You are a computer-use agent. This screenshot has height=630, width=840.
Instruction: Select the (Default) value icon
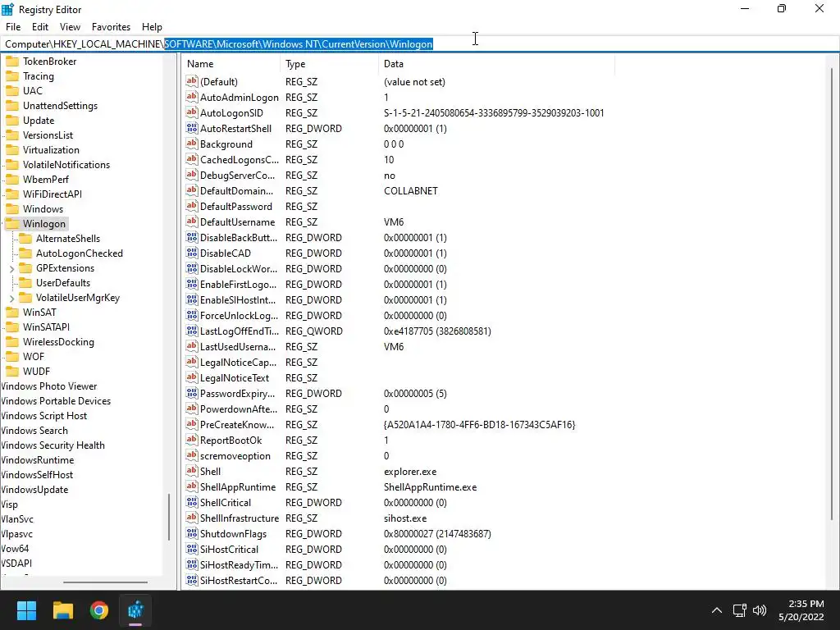[191, 81]
